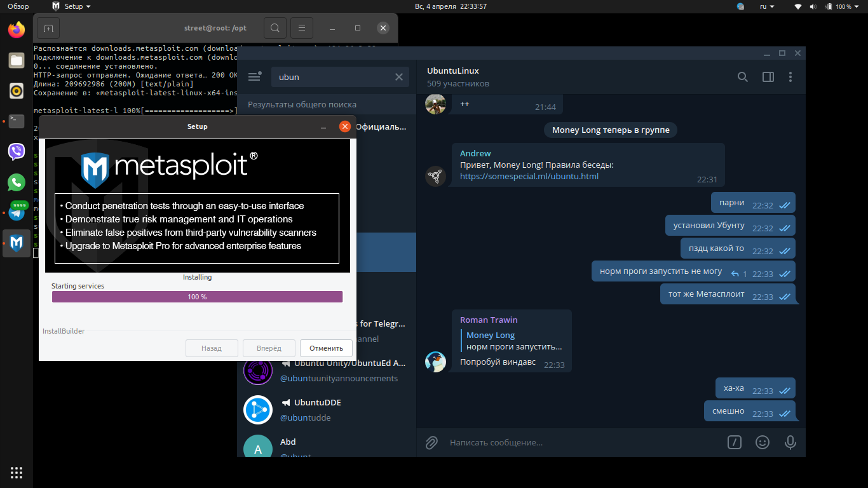
Task: Open Telegram dock icon with 9999 badge
Action: coord(17,212)
